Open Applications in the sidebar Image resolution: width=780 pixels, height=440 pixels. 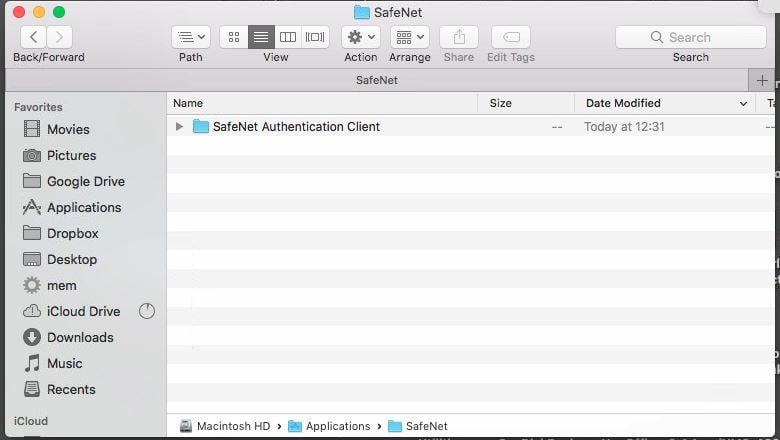click(72, 207)
